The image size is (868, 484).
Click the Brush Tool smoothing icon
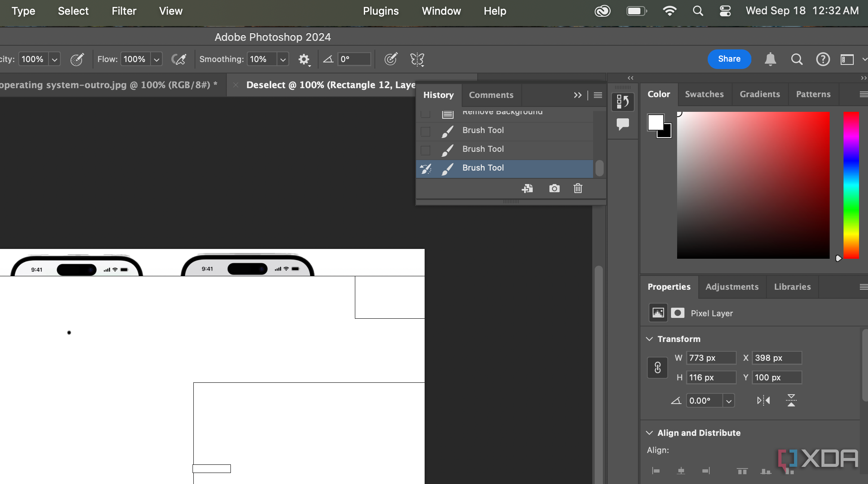303,58
